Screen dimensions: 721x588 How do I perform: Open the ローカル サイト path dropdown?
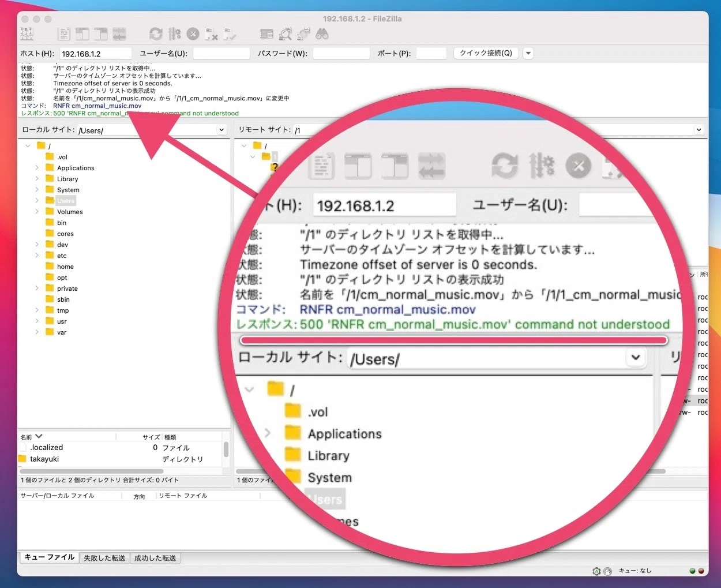pos(221,130)
